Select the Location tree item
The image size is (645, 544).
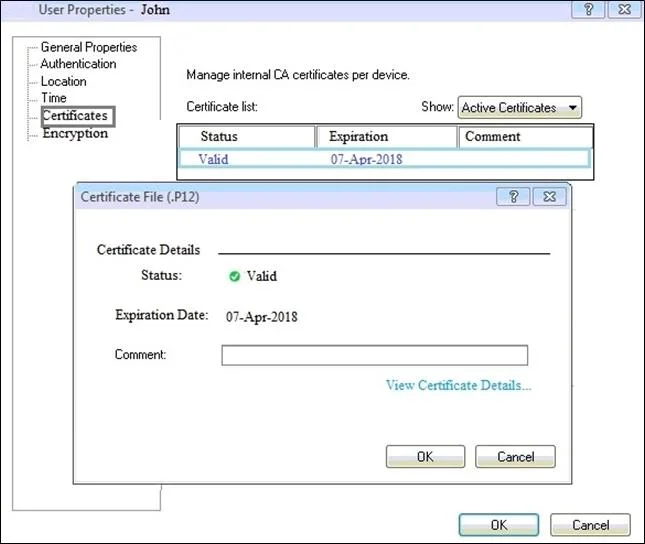tap(64, 81)
